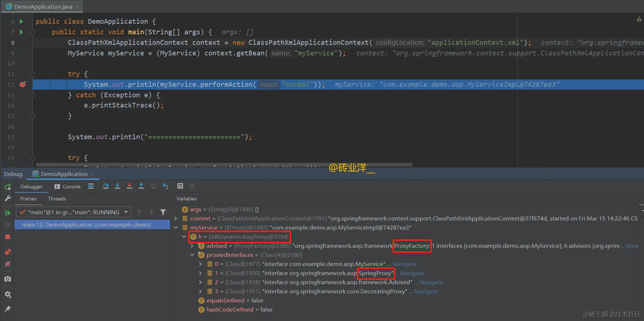Select the args variable row
Viewport: 644px width, 321px height.
pyautogui.click(x=405, y=210)
